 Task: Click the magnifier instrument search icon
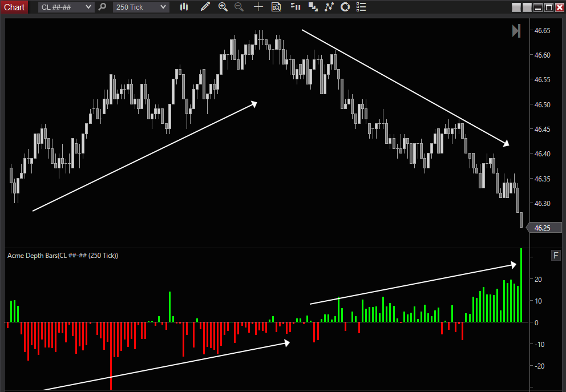coord(103,7)
